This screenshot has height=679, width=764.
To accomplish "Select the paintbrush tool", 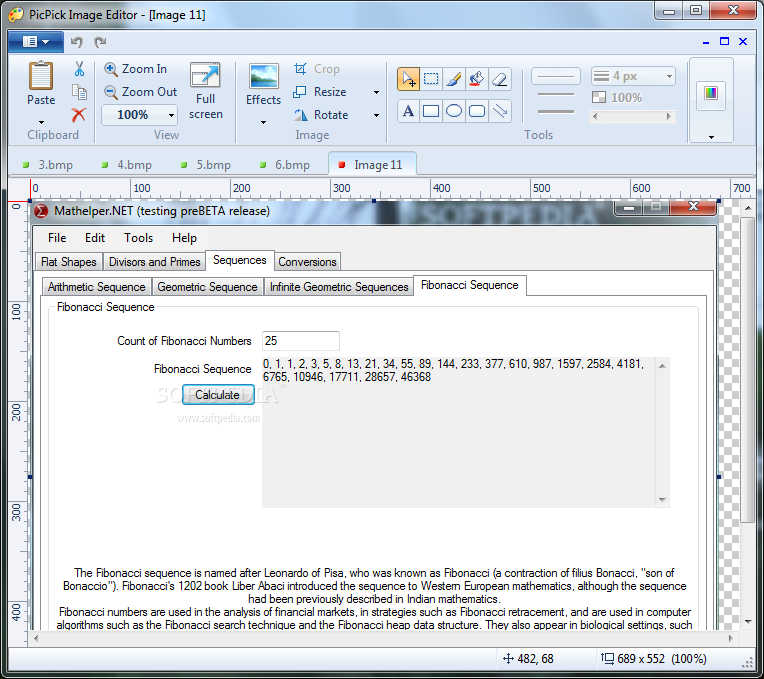I will click(454, 79).
